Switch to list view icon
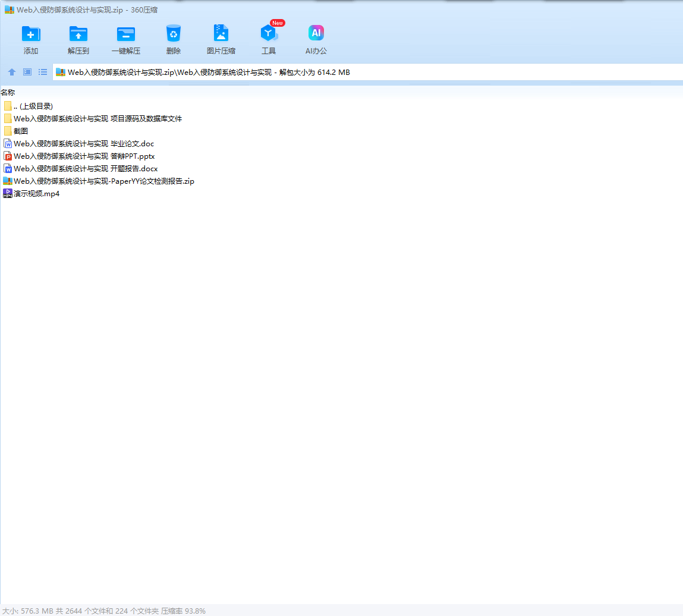The width and height of the screenshot is (683, 616). pos(43,73)
